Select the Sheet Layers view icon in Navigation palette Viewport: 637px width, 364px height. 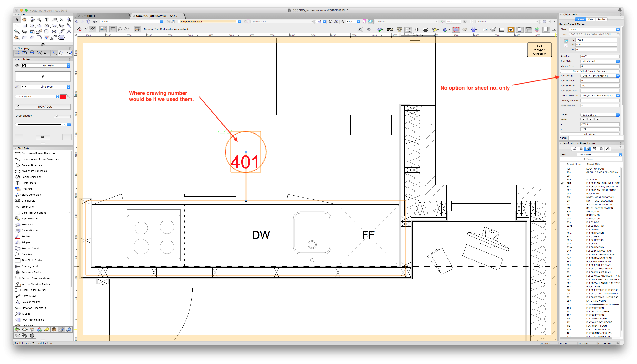(588, 149)
